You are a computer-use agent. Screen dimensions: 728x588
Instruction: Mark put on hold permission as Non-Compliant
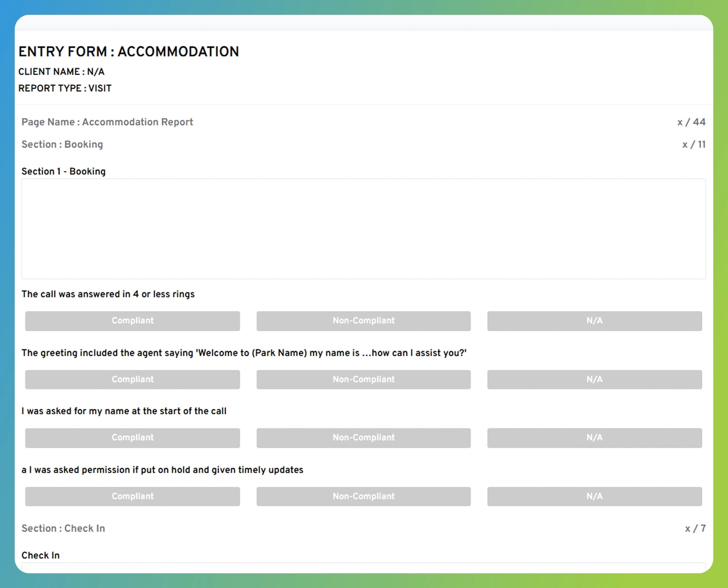point(364,497)
